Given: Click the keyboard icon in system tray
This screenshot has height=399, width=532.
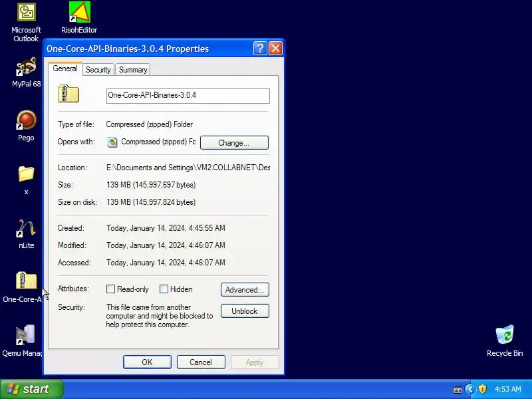Looking at the screenshot, I should tap(458, 390).
